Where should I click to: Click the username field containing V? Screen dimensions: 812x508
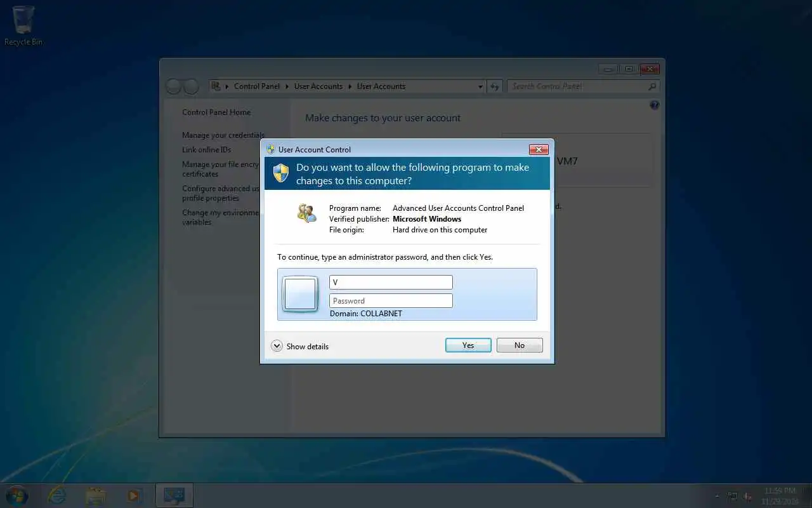391,282
